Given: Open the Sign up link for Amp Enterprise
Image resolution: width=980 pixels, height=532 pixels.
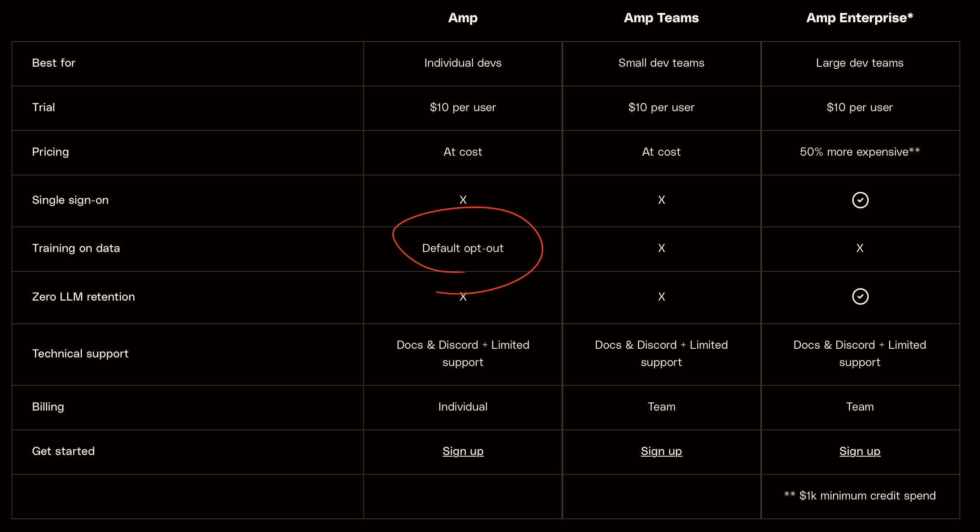Looking at the screenshot, I should [859, 451].
